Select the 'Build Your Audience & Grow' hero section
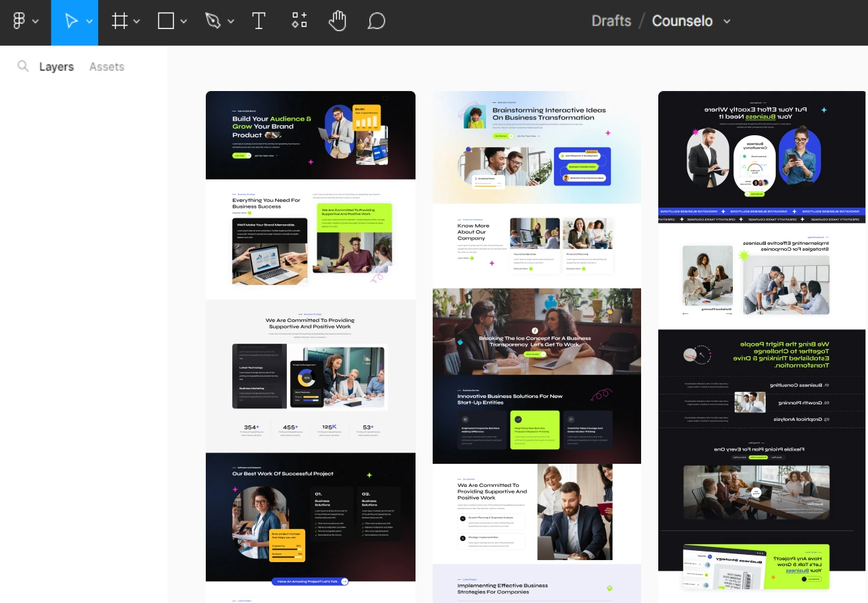 pyautogui.click(x=311, y=135)
